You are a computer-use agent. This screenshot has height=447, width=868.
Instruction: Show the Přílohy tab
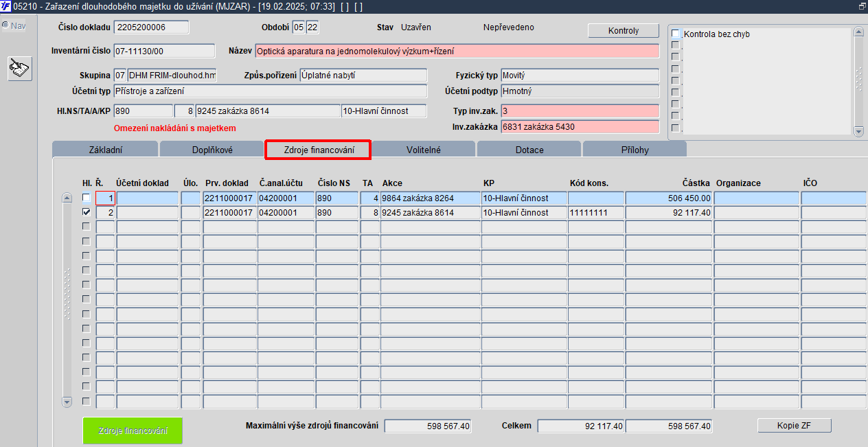[x=635, y=150]
